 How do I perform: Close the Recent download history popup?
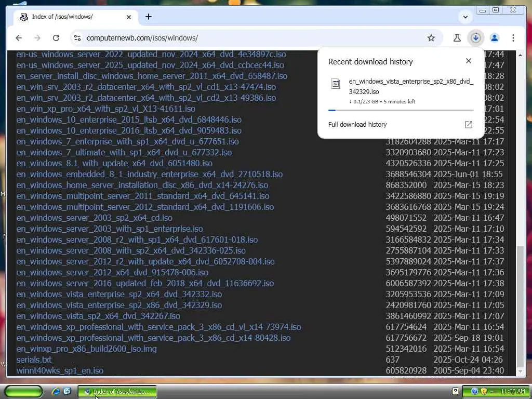pos(469,61)
